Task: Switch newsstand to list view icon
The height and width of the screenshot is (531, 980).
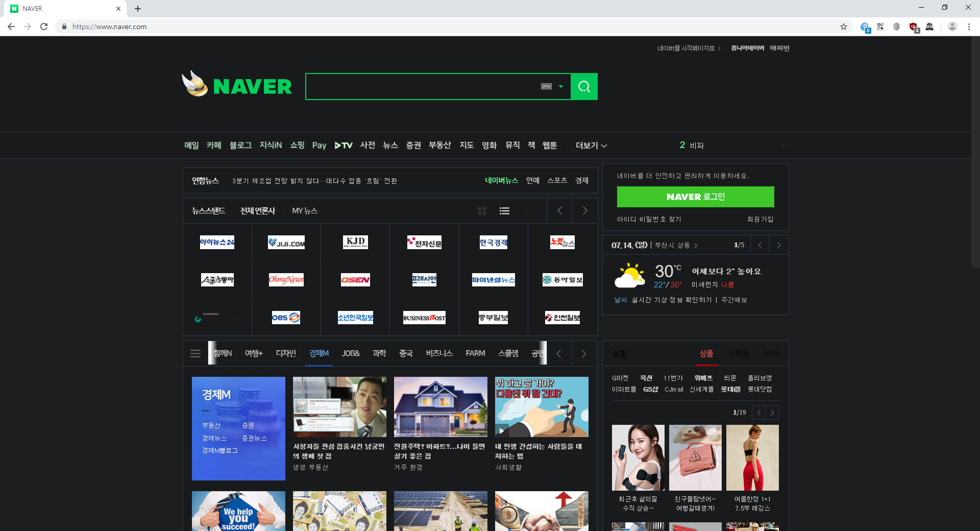Action: (504, 211)
